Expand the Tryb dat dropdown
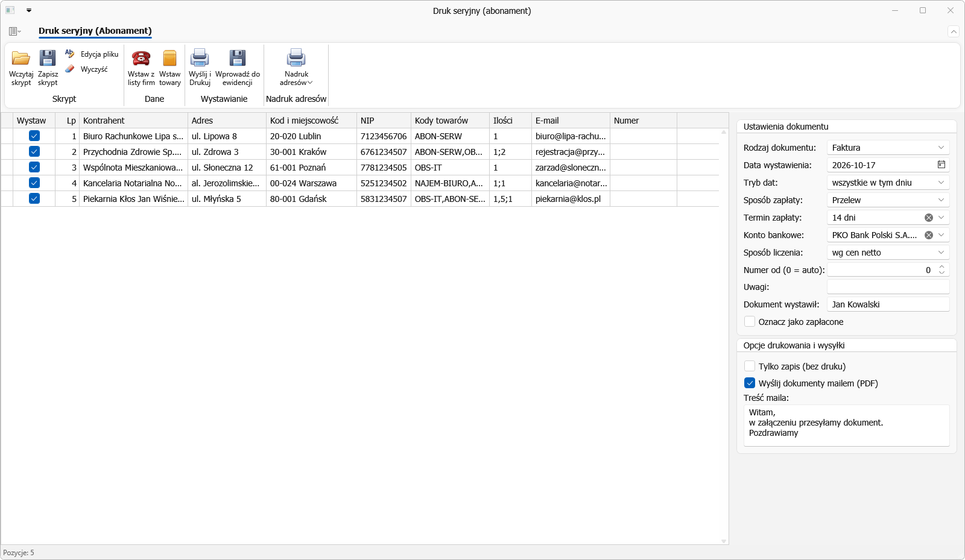This screenshot has height=560, width=965. (941, 183)
